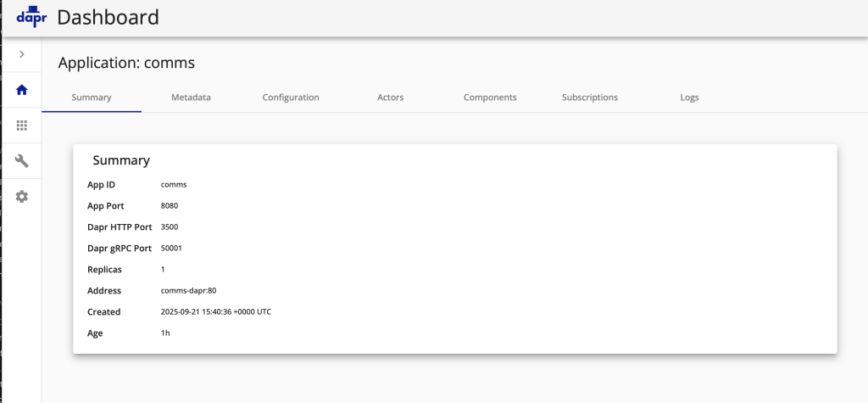Viewport: 868px width, 403px height.
Task: Open the gear control plane icon
Action: click(x=21, y=196)
